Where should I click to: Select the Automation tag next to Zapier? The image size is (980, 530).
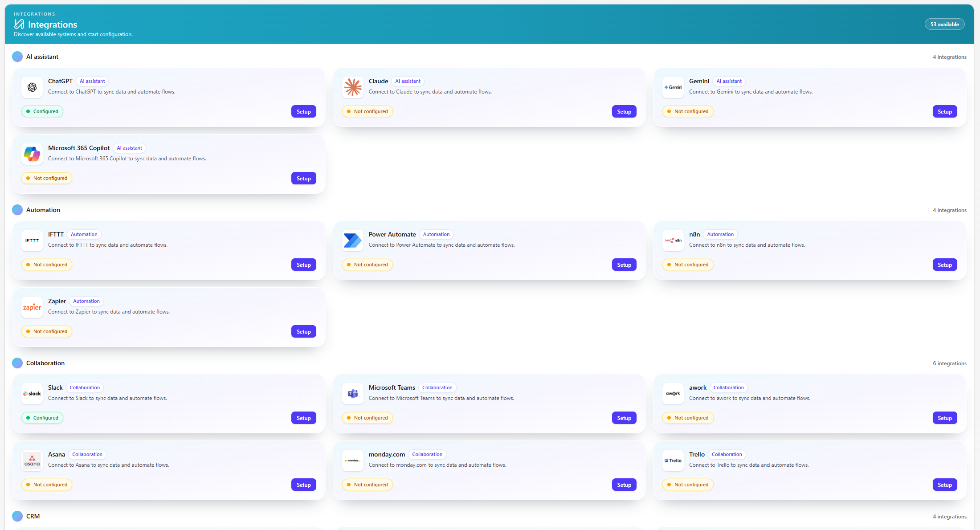[86, 301]
